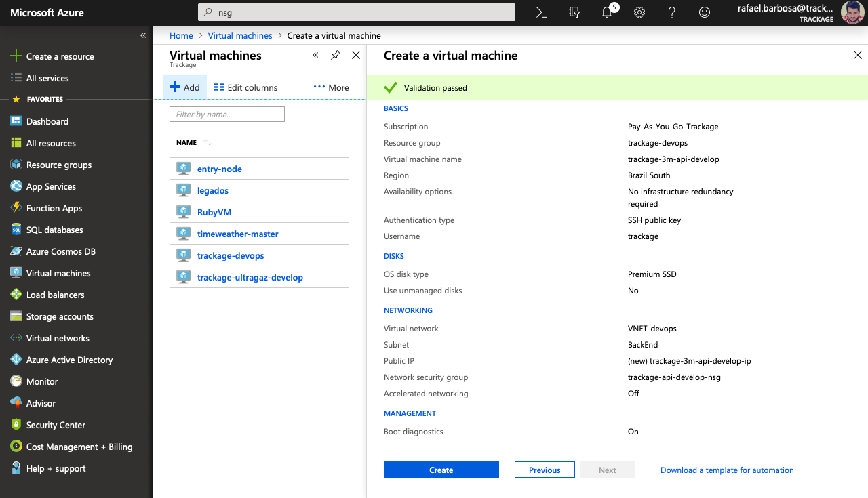Click the MANAGEMENT section heading
Viewport: 868px width, 498px height.
pos(410,413)
